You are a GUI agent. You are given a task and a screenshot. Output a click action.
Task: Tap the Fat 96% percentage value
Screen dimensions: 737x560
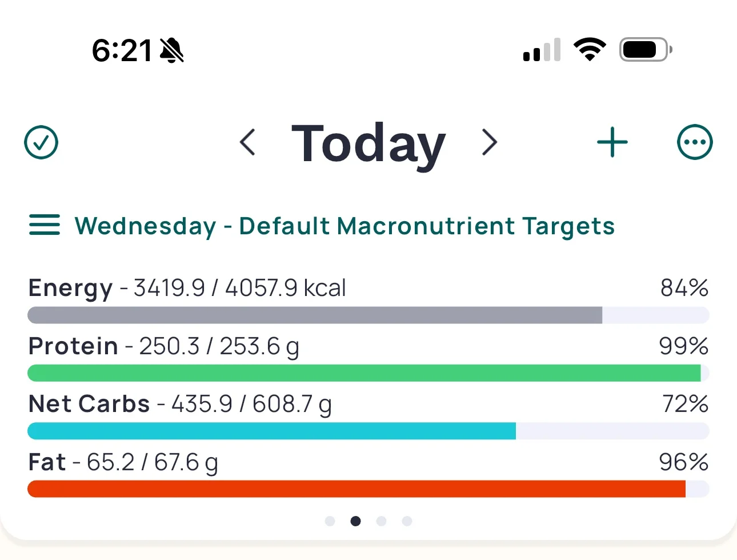point(683,462)
